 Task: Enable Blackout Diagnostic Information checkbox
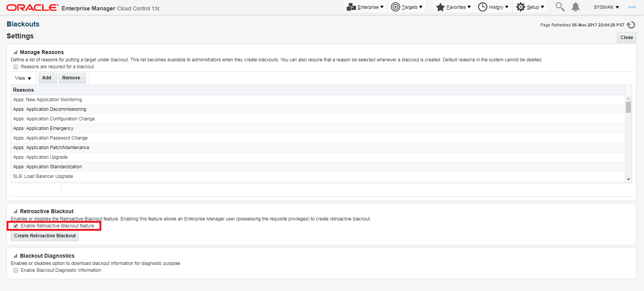point(16,270)
